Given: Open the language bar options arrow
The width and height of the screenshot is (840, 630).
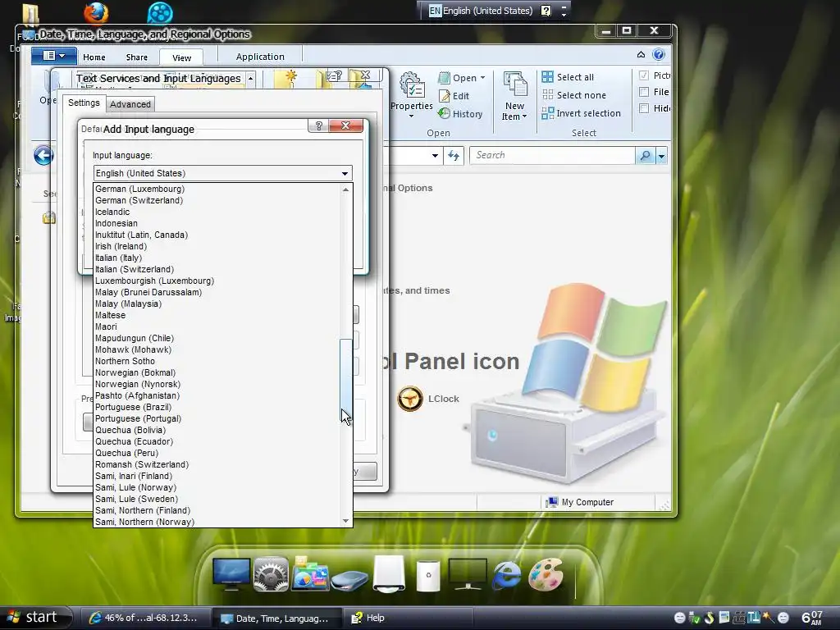Looking at the screenshot, I should (x=564, y=15).
